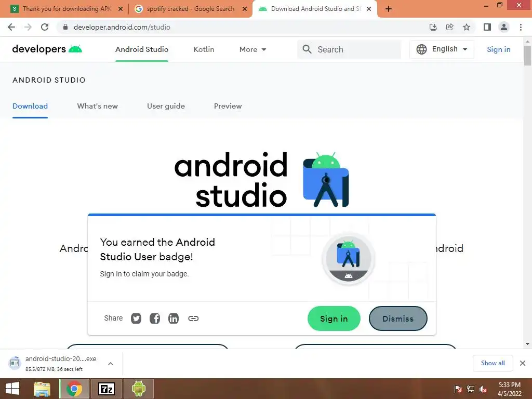Click the page vertical scrollbar thumb
The width and height of the screenshot is (532, 399).
tap(527, 55)
